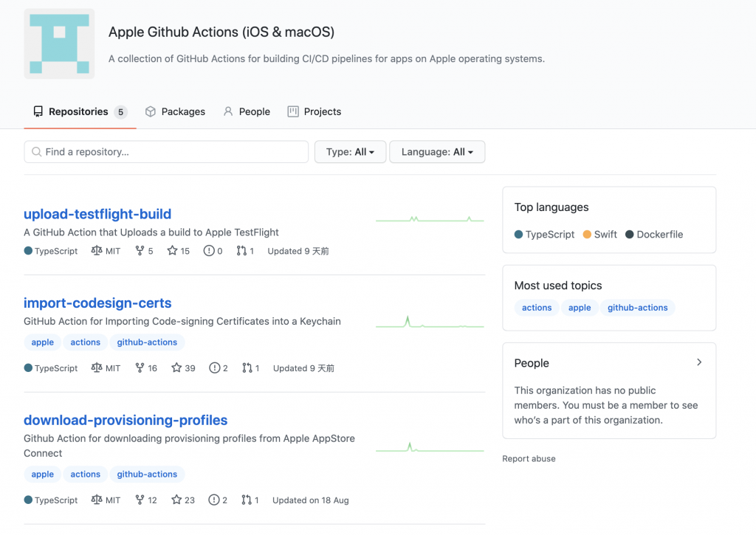Image resolution: width=756 pixels, height=535 pixels.
Task: Select the apple topic tag under import-codesign-certs
Action: pos(42,342)
